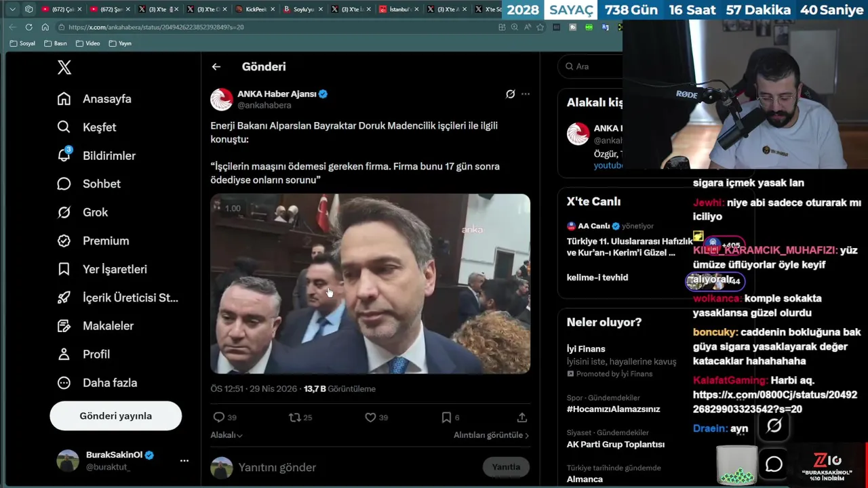Screen dimensions: 868x488
Task: Click browser back button
Action: (x=13, y=27)
